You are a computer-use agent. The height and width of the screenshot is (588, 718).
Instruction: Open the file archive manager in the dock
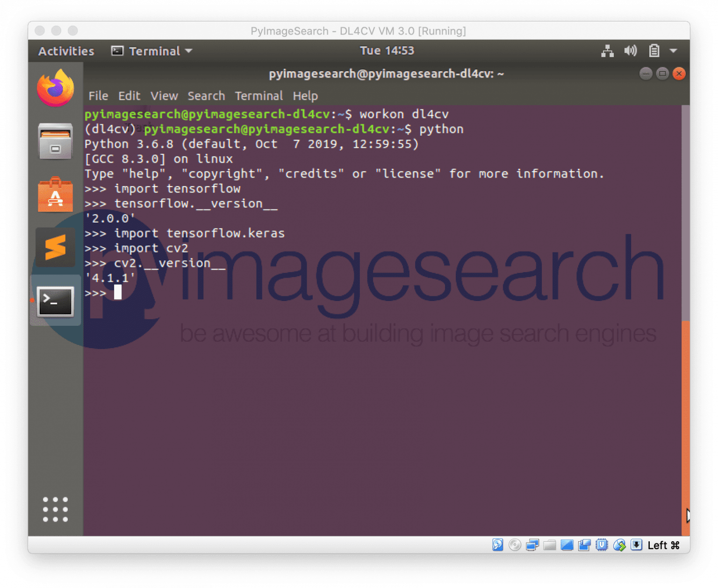(55, 141)
